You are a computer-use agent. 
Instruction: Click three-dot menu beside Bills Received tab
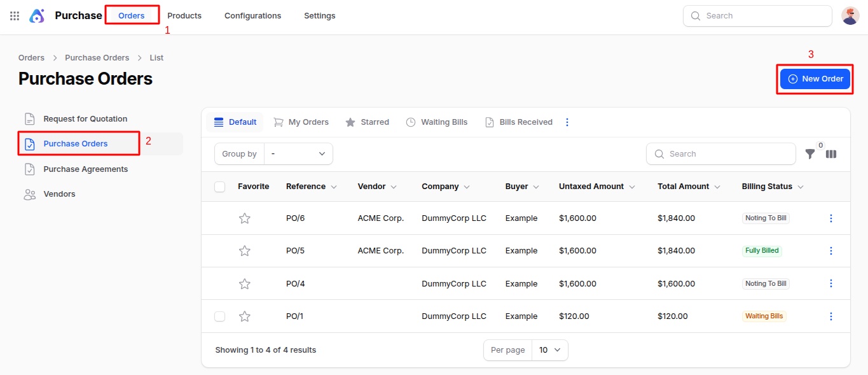(x=567, y=122)
